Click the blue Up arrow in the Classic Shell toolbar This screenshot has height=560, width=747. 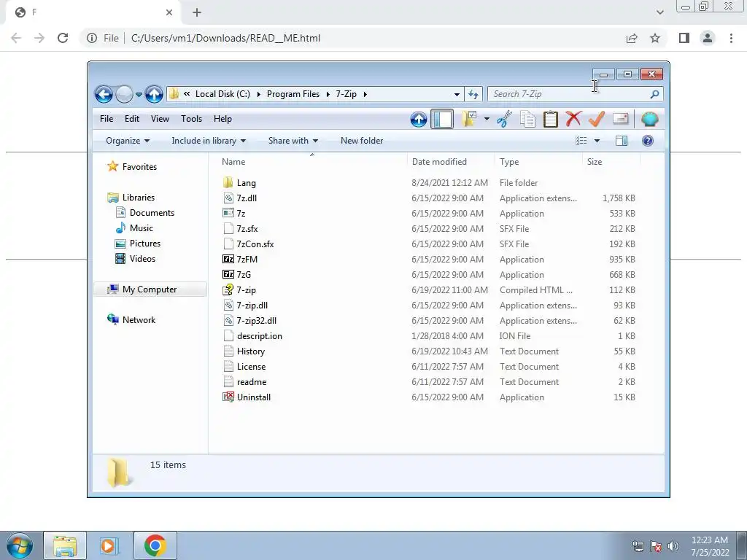coord(418,119)
